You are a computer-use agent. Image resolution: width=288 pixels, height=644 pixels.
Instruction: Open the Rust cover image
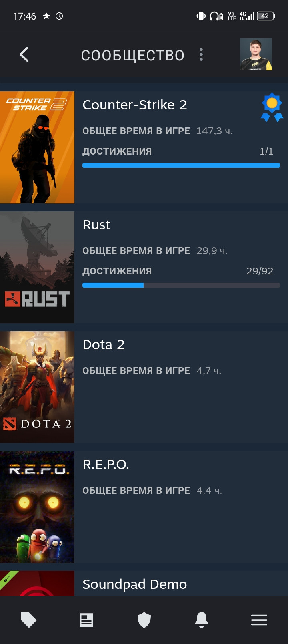point(37,267)
